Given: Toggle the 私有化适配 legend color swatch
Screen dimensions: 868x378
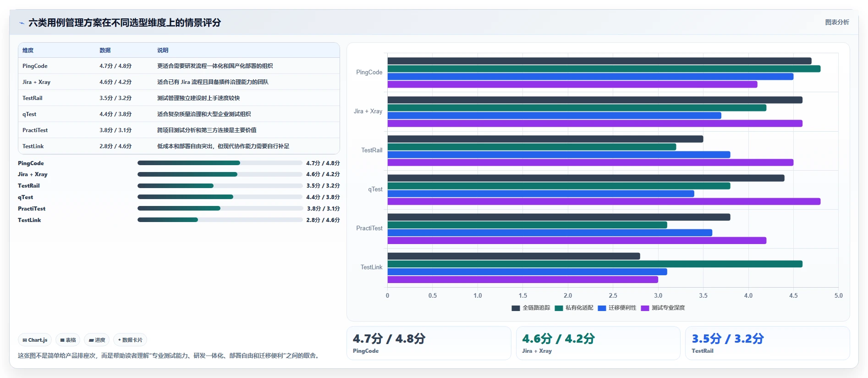Looking at the screenshot, I should pyautogui.click(x=559, y=308).
